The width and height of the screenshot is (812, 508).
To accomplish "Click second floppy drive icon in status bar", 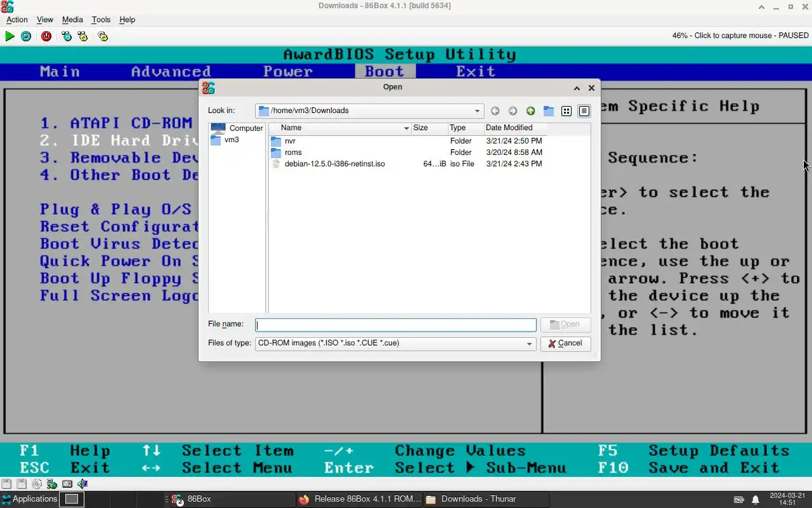I will [x=22, y=484].
